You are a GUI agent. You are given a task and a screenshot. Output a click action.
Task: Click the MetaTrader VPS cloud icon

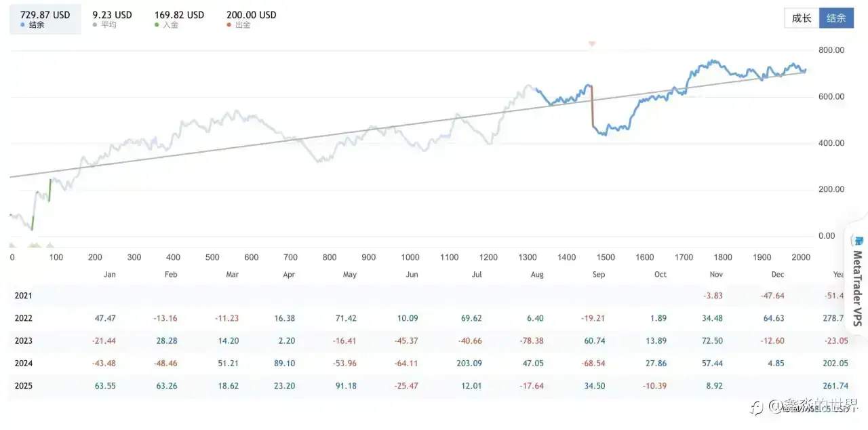859,241
